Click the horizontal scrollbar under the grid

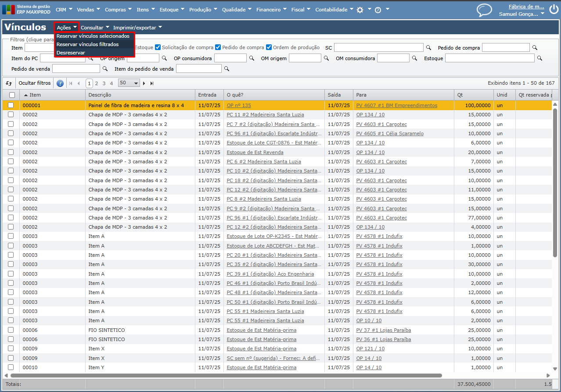[x=226, y=376]
